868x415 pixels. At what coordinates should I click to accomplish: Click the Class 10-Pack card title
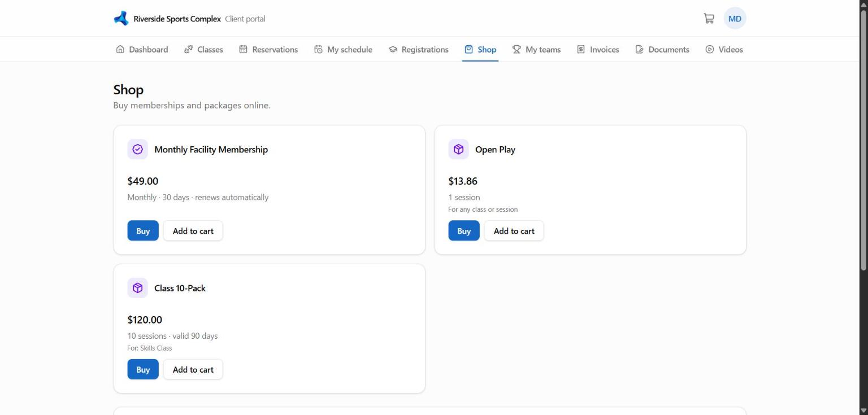point(180,288)
